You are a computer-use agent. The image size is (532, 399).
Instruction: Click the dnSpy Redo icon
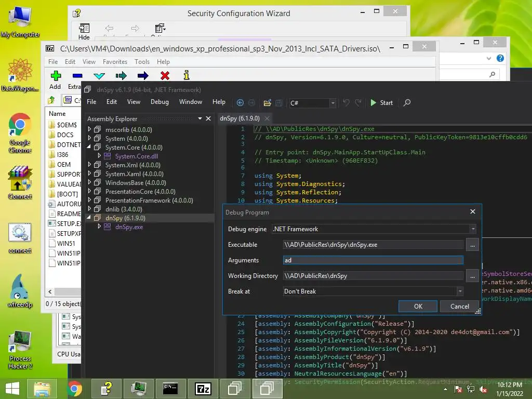click(x=358, y=102)
